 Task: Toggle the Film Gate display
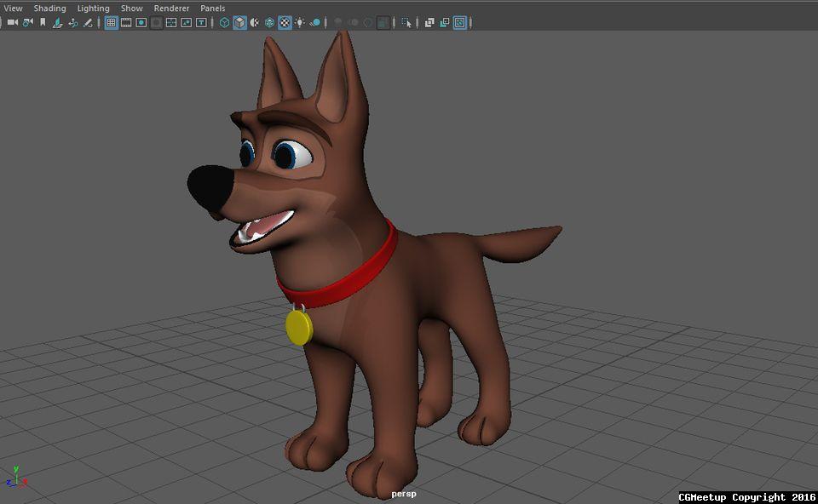pyautogui.click(x=126, y=22)
